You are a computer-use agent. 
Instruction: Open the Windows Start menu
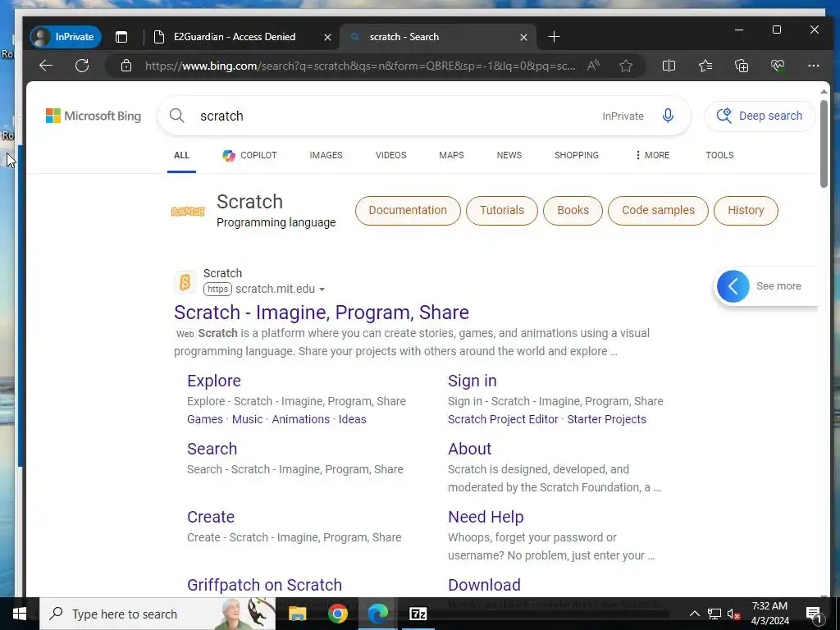(20, 614)
